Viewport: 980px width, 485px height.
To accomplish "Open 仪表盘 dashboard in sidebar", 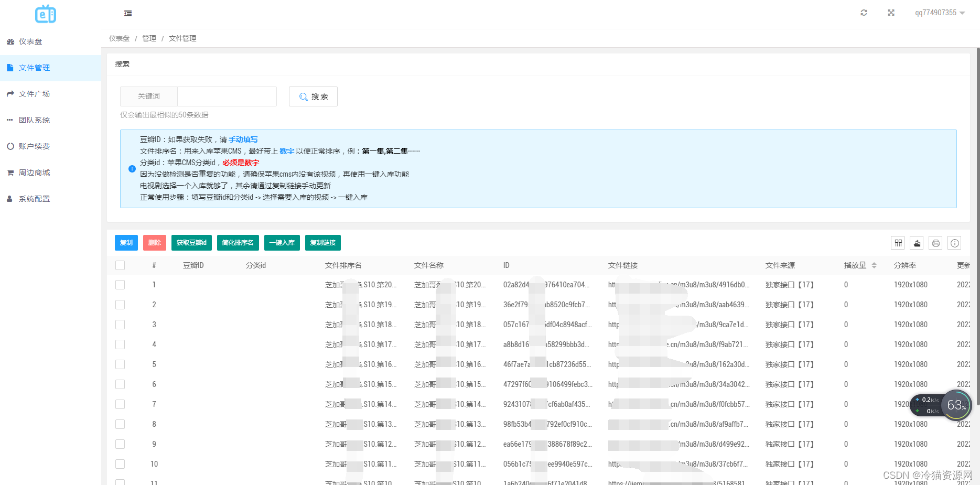I will 50,41.
